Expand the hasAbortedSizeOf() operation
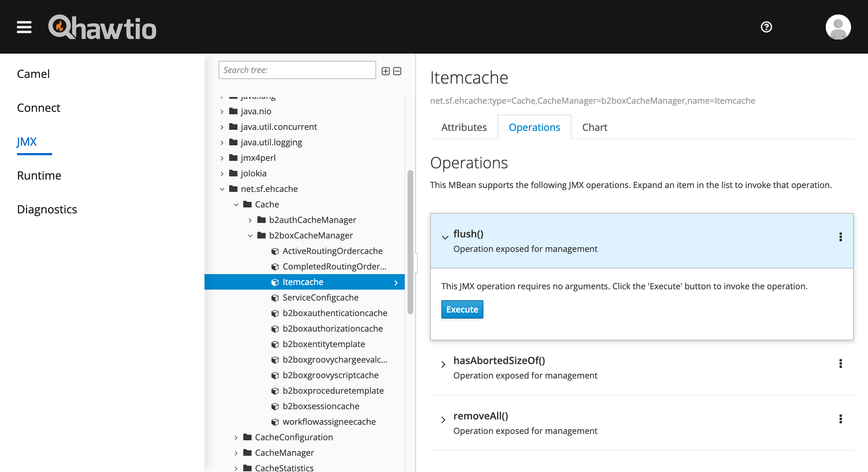This screenshot has height=472, width=868. tap(444, 364)
